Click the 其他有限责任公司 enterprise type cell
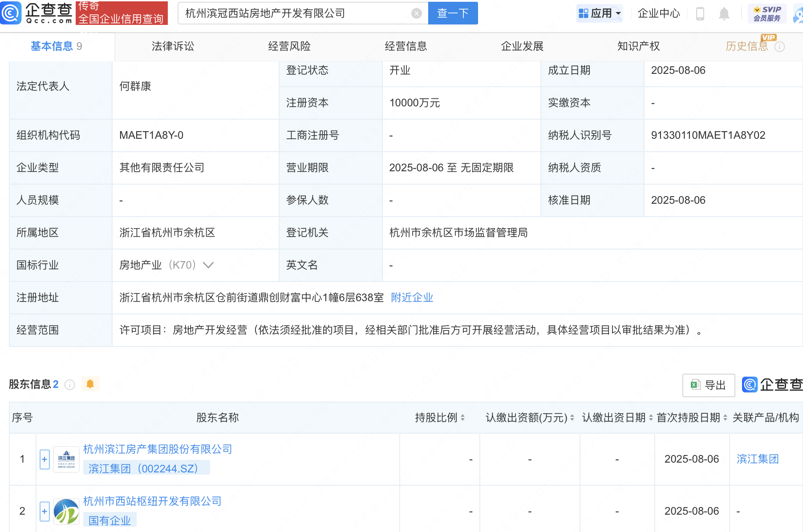Screen dimensions: 803x532 (162, 168)
